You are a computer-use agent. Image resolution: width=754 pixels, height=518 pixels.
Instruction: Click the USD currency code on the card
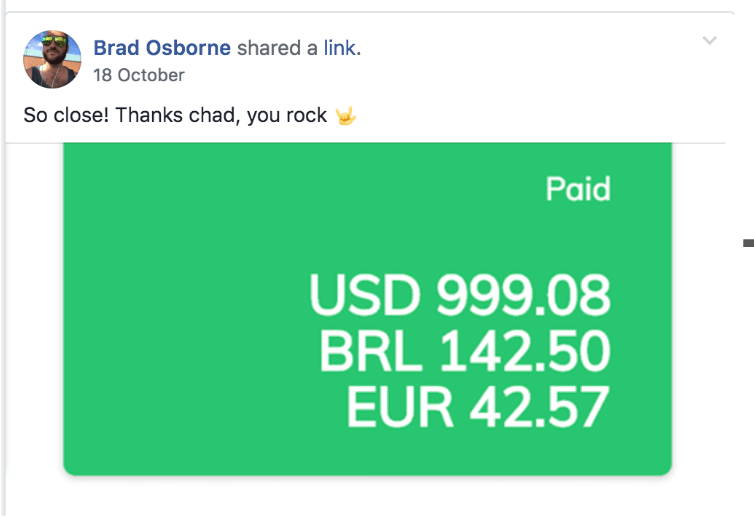tap(365, 294)
